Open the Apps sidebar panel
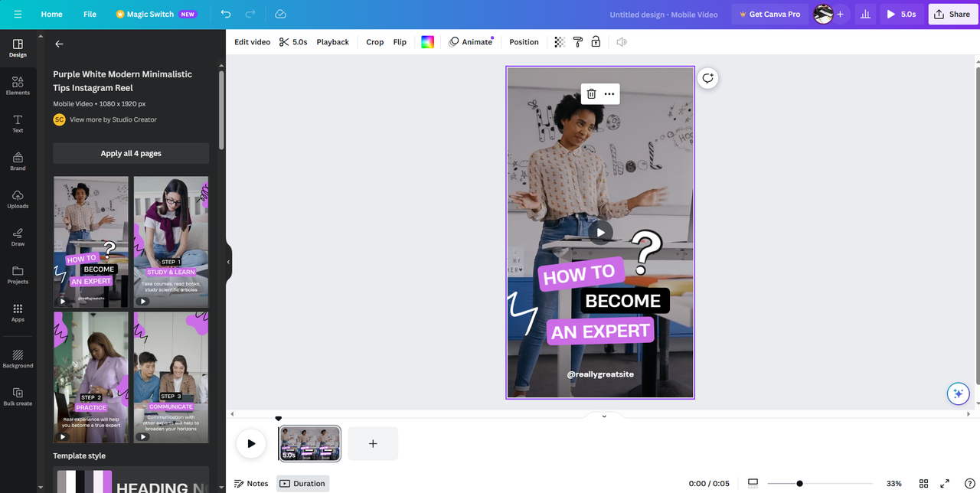The height and width of the screenshot is (493, 980). 18,312
